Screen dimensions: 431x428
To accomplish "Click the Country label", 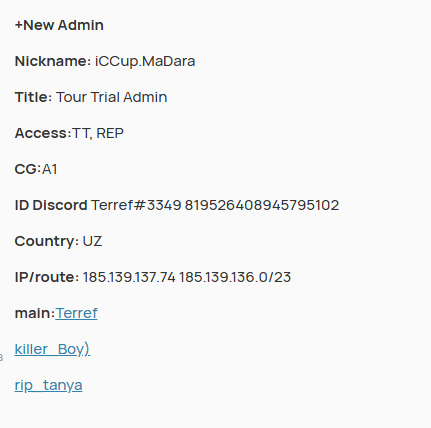I will click(x=47, y=241).
